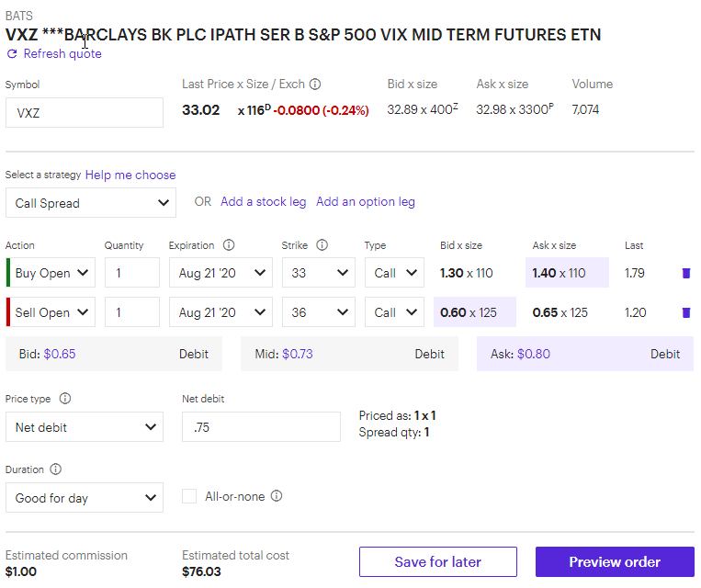Image resolution: width=701 pixels, height=588 pixels.
Task: Open the Good for day duration dropdown
Action: tap(85, 498)
